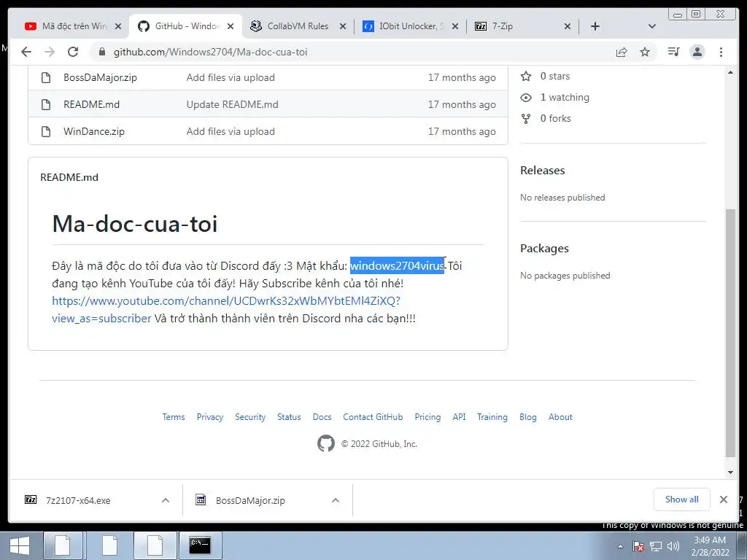Click the 0 forks link
The image size is (747, 560).
point(555,118)
